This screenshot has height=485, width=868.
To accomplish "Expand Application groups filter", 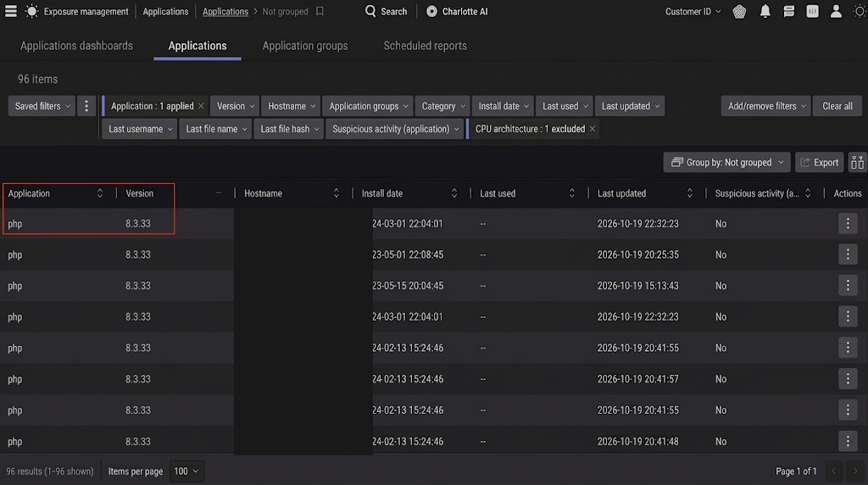I will pyautogui.click(x=368, y=106).
